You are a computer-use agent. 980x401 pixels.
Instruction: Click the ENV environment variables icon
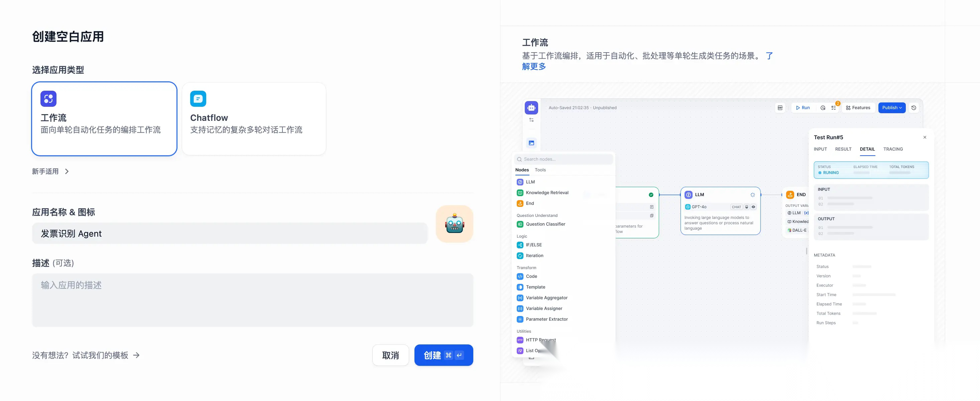[780, 108]
